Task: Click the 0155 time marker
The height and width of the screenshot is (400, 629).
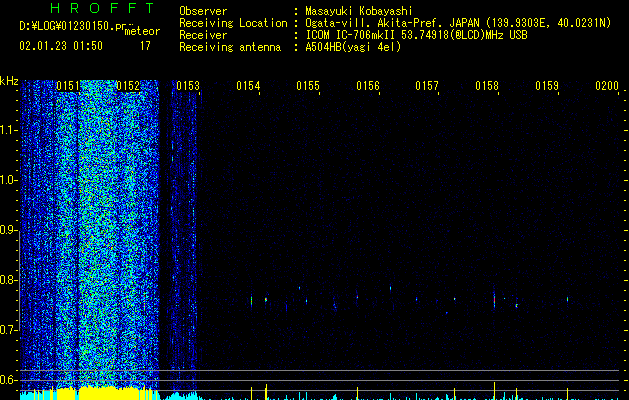Action: (x=308, y=86)
